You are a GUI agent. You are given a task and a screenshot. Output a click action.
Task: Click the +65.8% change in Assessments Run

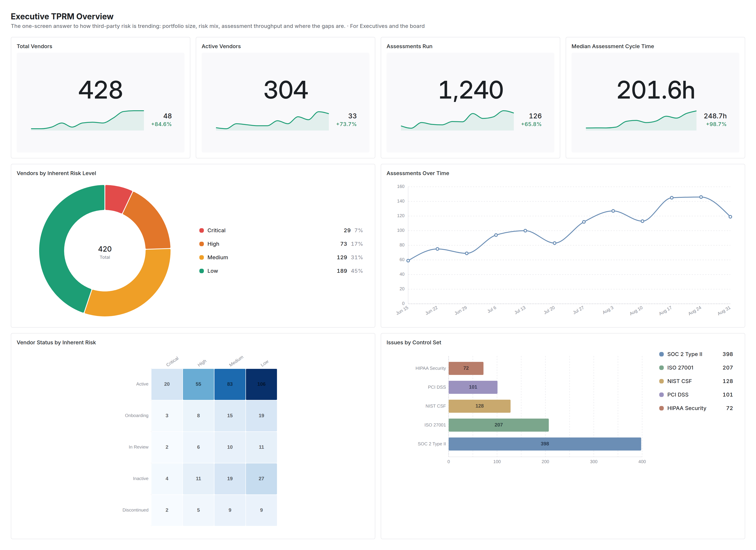tap(531, 124)
